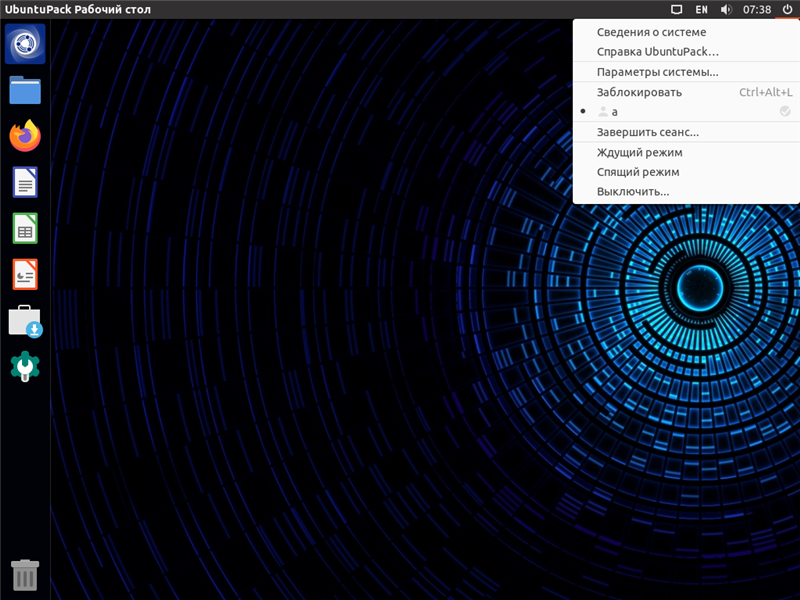Open the software installer bag icon
This screenshot has width=800, height=600.
tap(25, 321)
